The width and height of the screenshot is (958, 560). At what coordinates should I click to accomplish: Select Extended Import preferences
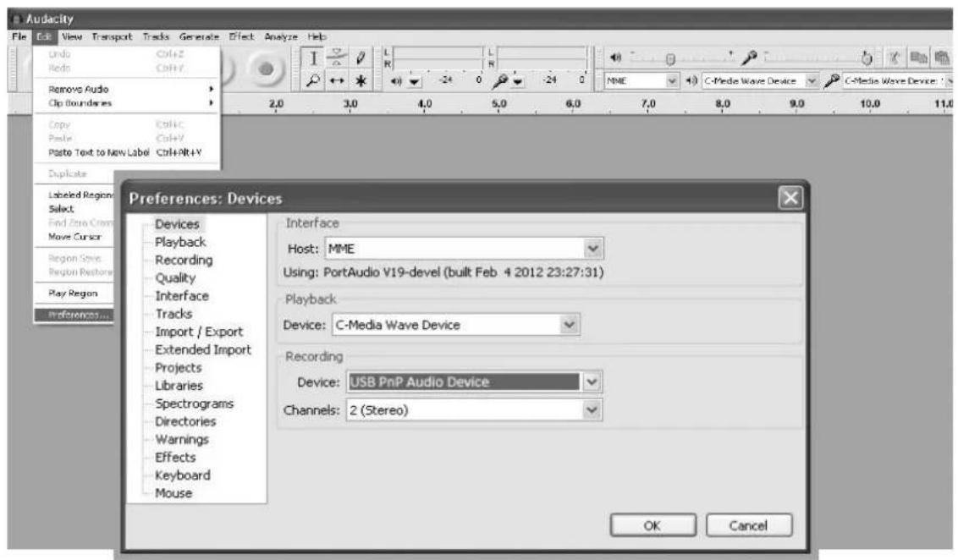coord(203,349)
